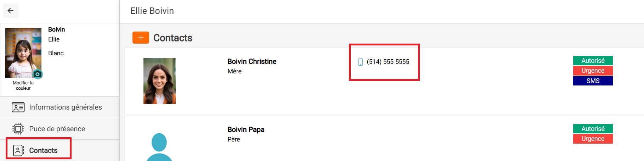644x161 pixels.
Task: Click Modifier la couleur link
Action: pos(23,85)
